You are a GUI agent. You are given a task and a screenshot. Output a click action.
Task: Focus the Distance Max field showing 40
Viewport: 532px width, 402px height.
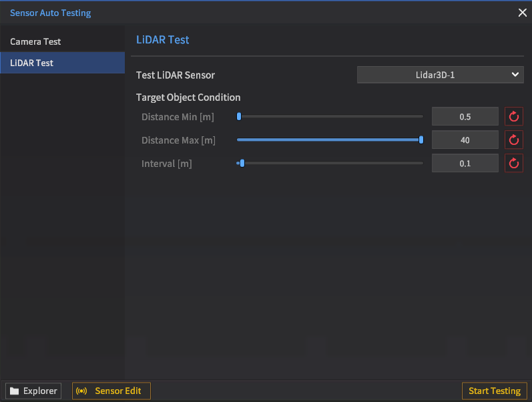tap(465, 140)
